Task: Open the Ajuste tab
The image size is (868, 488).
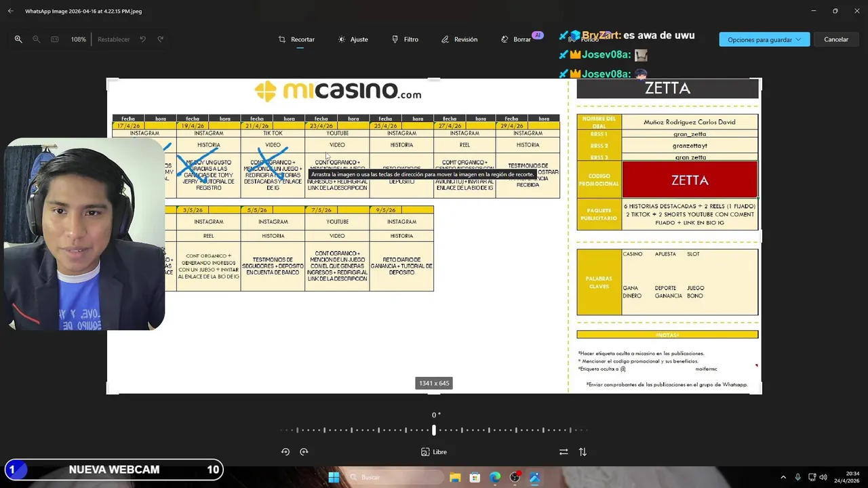Action: [353, 39]
